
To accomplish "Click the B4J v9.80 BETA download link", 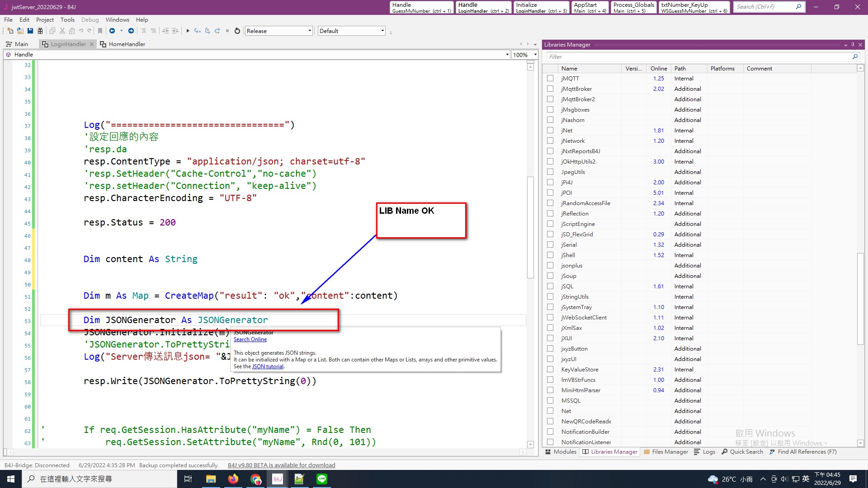I will 282,465.
